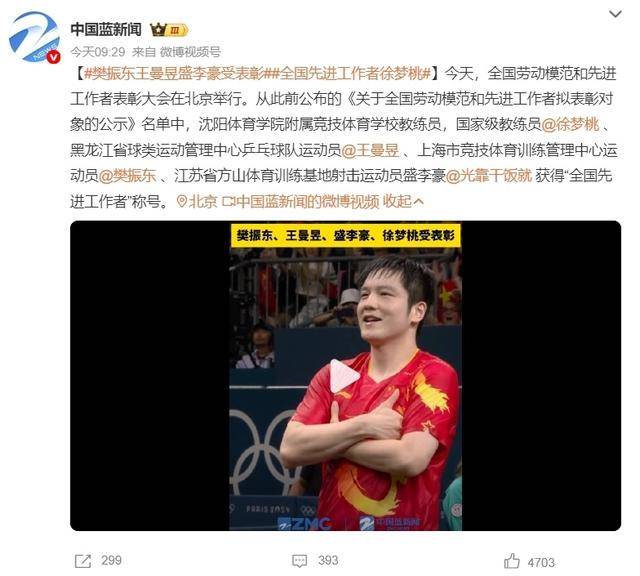Click the gold crown membership badge
640x576 pixels.
[169, 30]
